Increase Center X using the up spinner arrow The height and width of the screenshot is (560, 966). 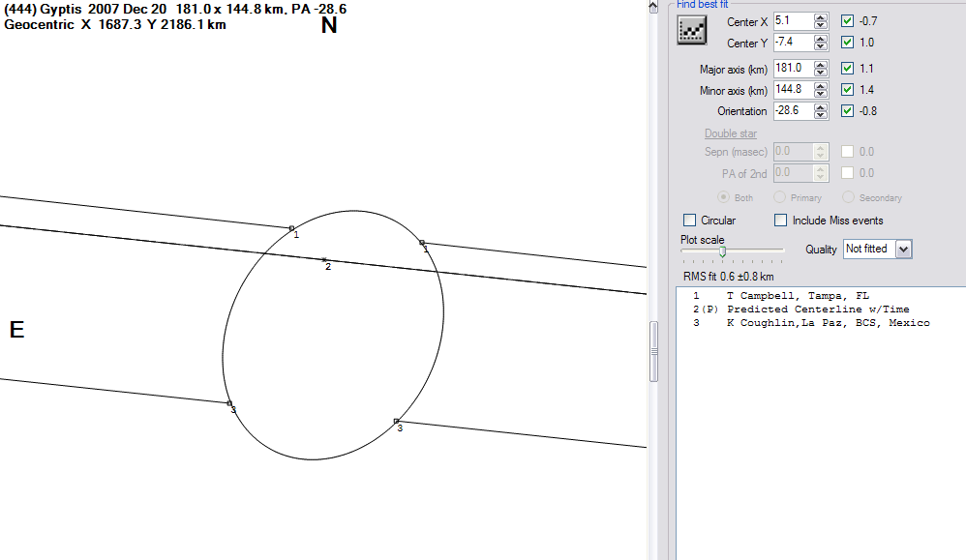[x=820, y=17]
